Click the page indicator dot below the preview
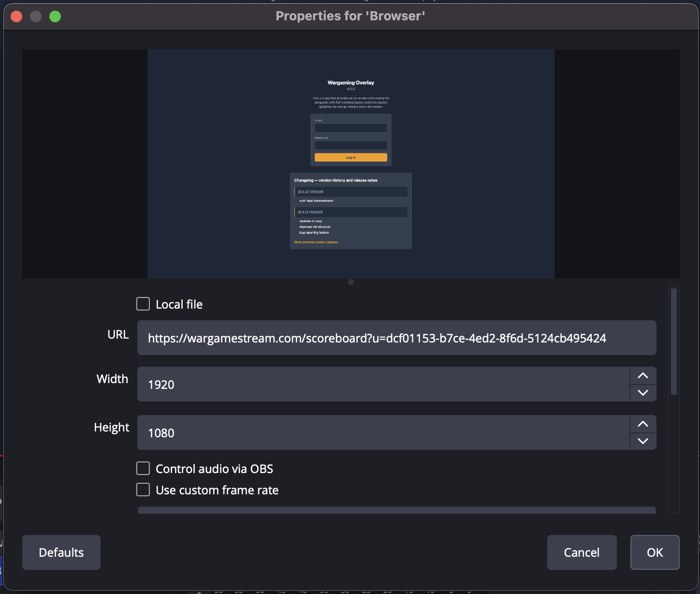Screen dimensions: 700x594 pyautogui.click(x=350, y=282)
